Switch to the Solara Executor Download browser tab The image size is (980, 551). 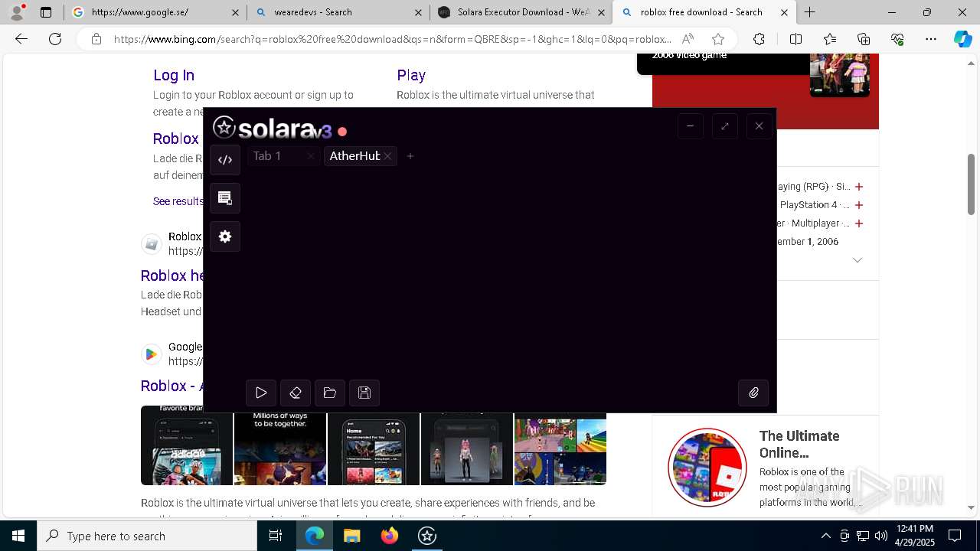click(x=521, y=12)
